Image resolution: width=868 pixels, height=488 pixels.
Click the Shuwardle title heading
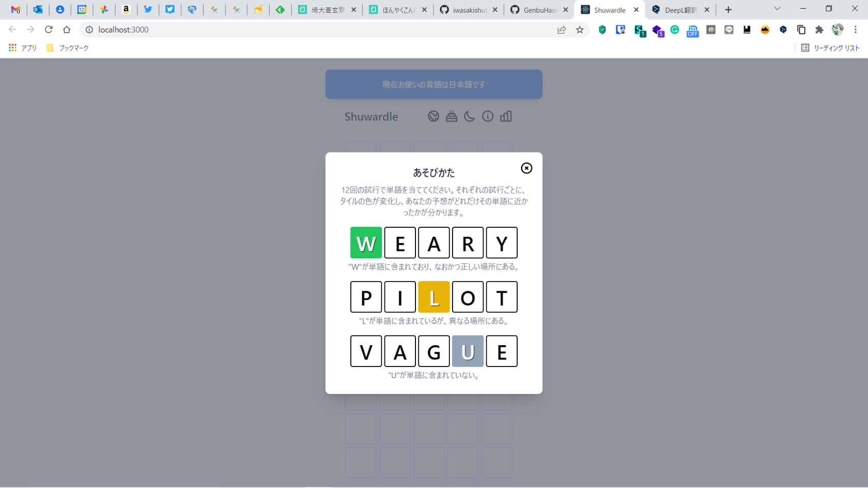[371, 116]
